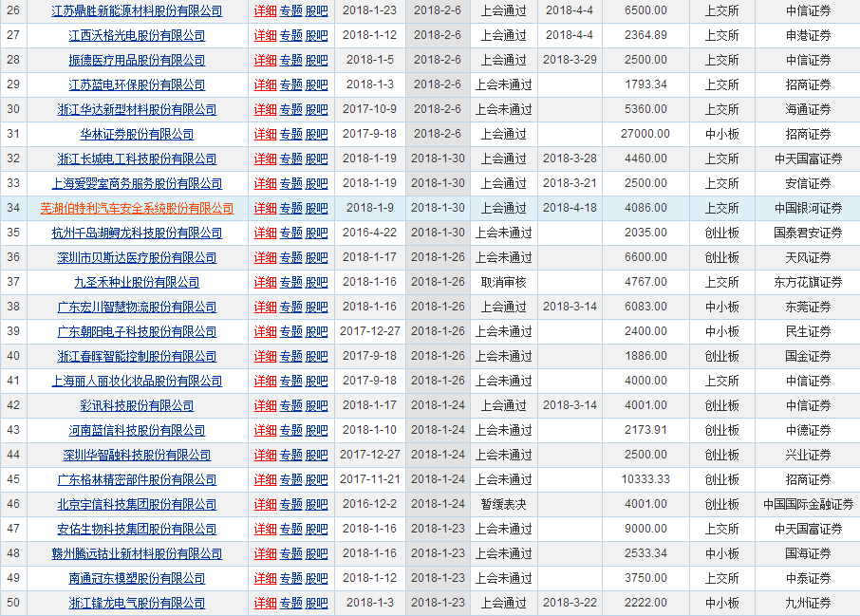Open 浙江华达新型材料股份有限公司 link
Image resolution: width=860 pixels, height=616 pixels.
coord(137,110)
